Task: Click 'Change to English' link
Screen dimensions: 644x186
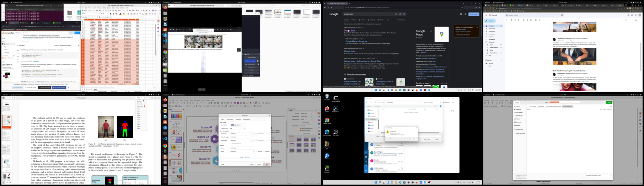Action: pos(460,29)
